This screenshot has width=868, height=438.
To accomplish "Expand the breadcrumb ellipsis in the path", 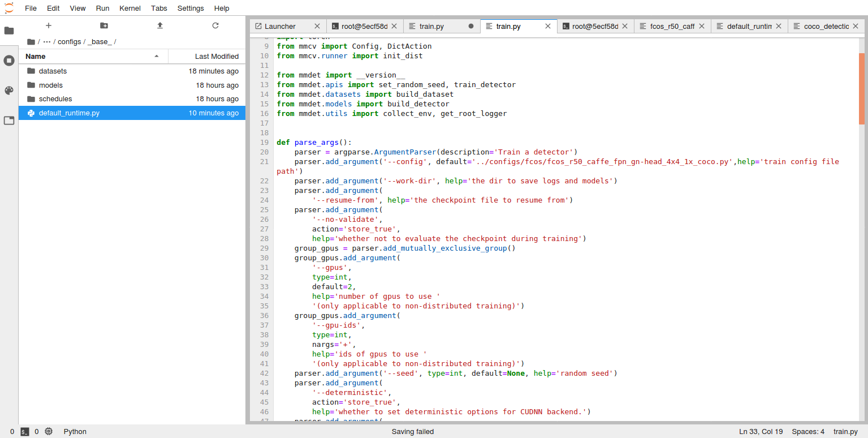I will 47,41.
